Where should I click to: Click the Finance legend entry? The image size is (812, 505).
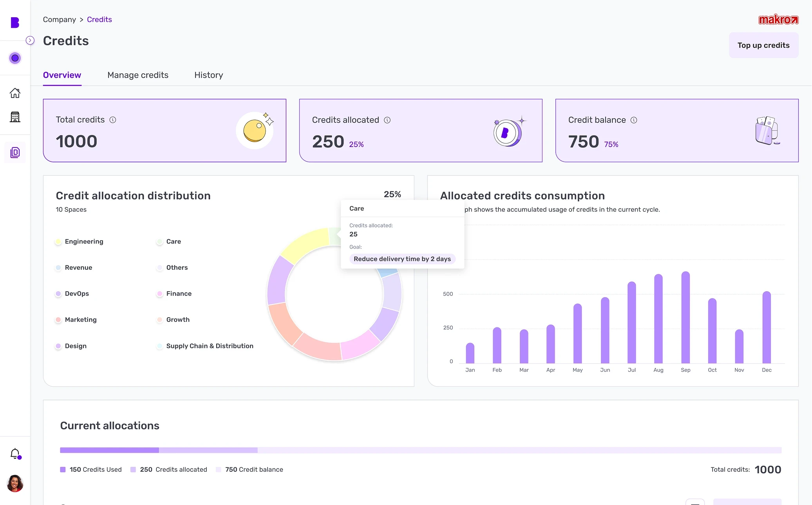174,294
